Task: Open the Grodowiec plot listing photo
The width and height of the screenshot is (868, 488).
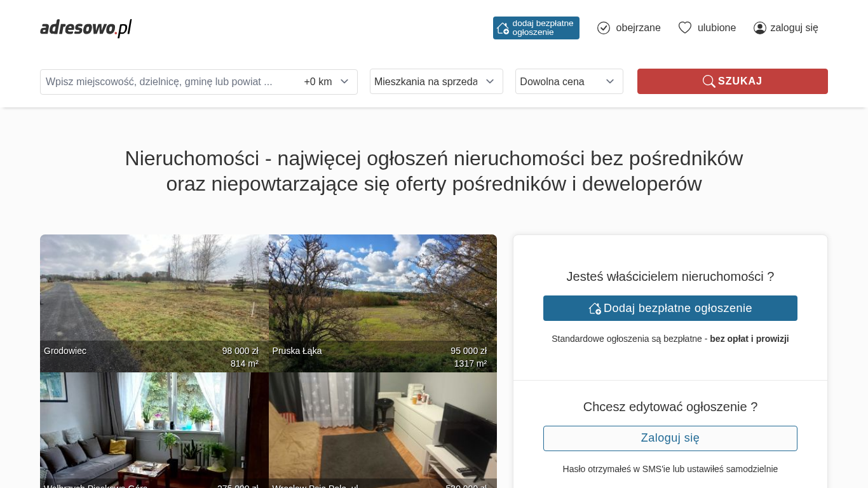Action: (x=154, y=292)
